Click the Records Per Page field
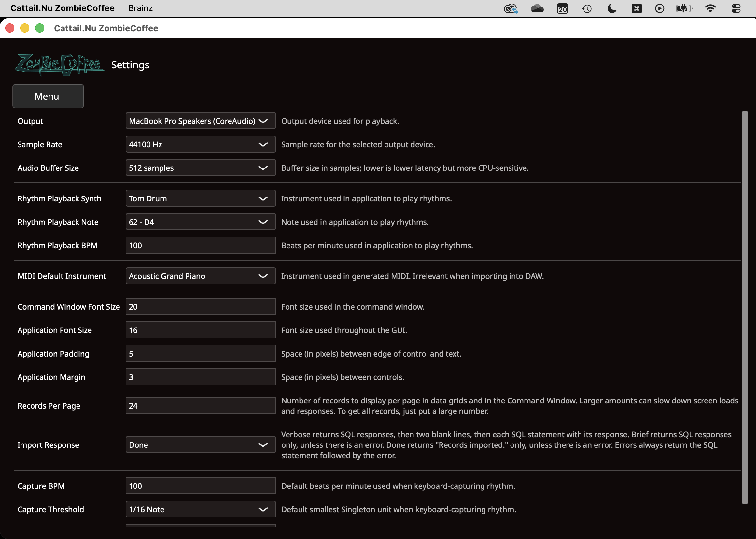 201,406
